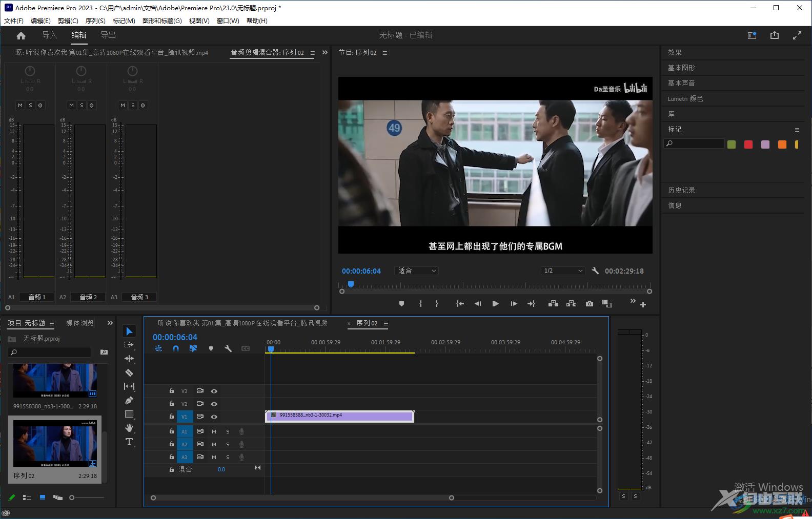Go to Out point in Program monitor
This screenshot has width=812, height=519.
coord(531,304)
